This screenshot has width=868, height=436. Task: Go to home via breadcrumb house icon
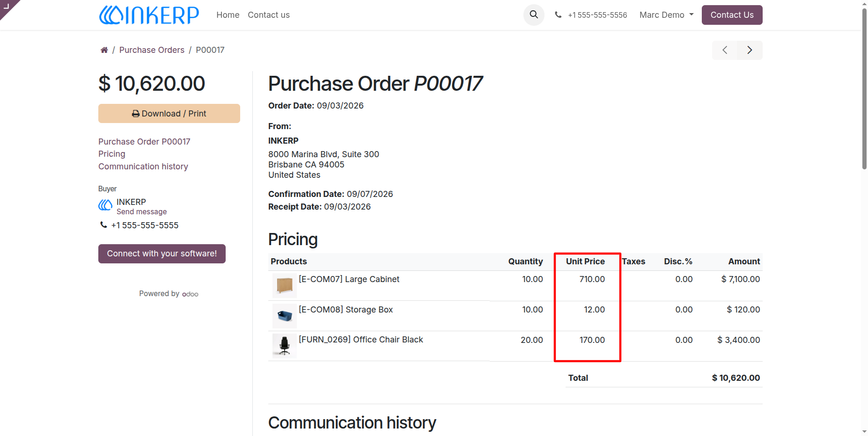104,50
